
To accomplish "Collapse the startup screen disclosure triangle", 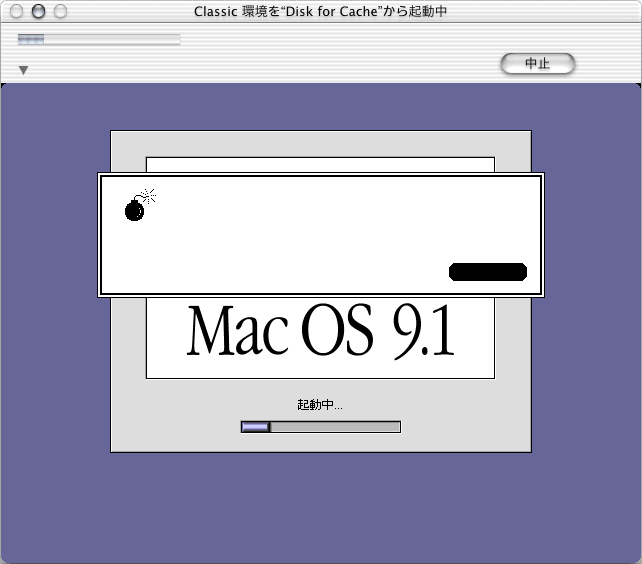I will (23, 70).
